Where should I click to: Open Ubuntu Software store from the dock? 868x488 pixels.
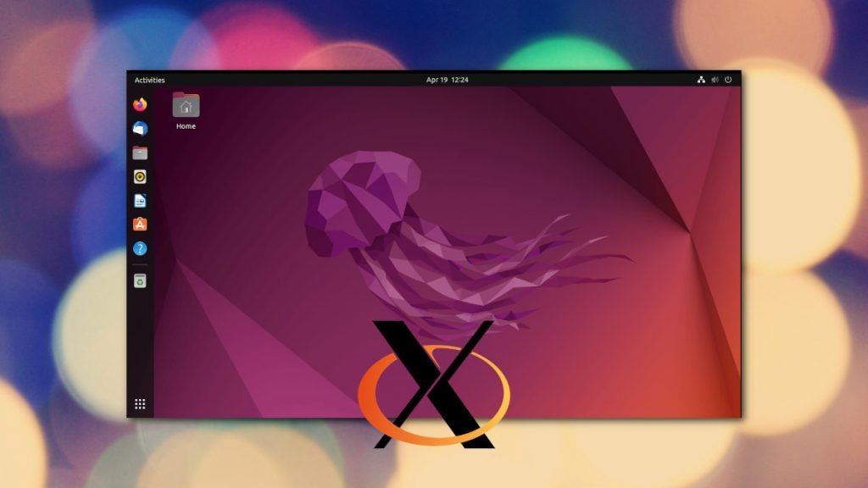[140, 224]
